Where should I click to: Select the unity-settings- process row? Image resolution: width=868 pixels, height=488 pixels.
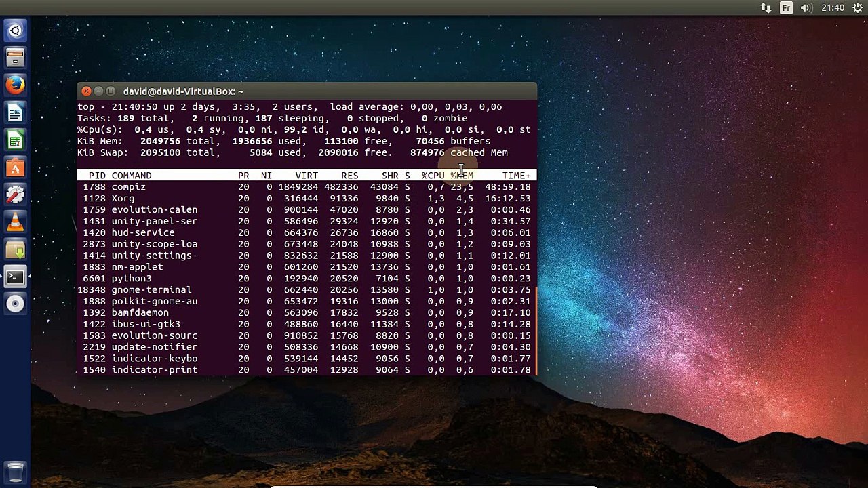coord(307,256)
